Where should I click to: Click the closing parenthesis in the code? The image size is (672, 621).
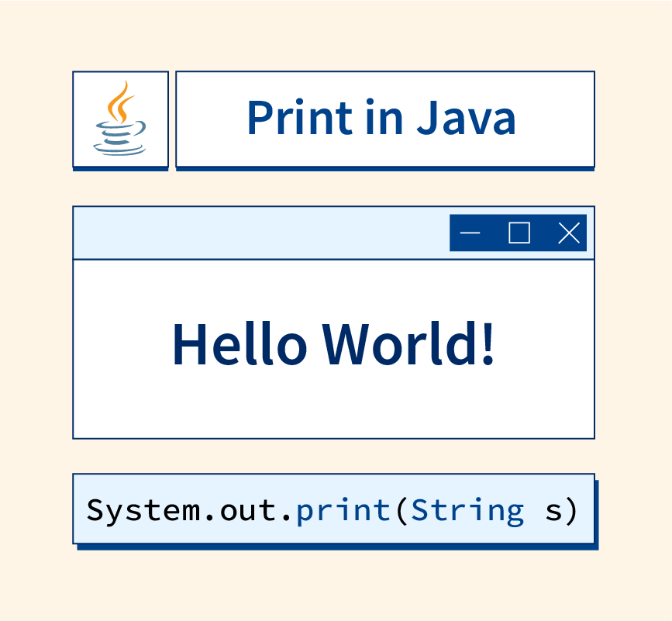pyautogui.click(x=571, y=510)
